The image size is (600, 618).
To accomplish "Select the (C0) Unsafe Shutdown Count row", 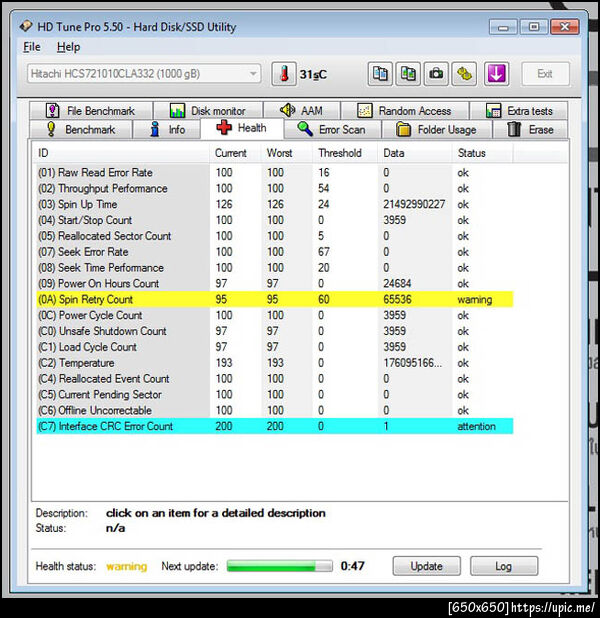I will pos(275,331).
